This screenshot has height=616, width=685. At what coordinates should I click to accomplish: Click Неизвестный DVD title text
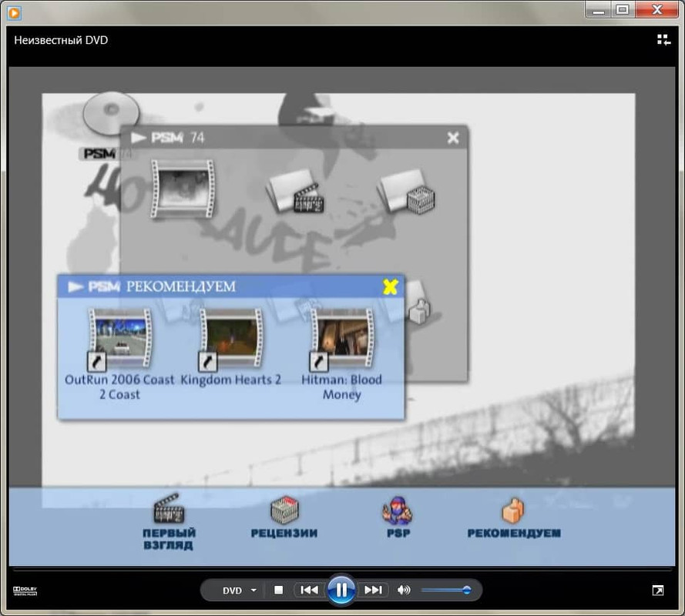(61, 40)
